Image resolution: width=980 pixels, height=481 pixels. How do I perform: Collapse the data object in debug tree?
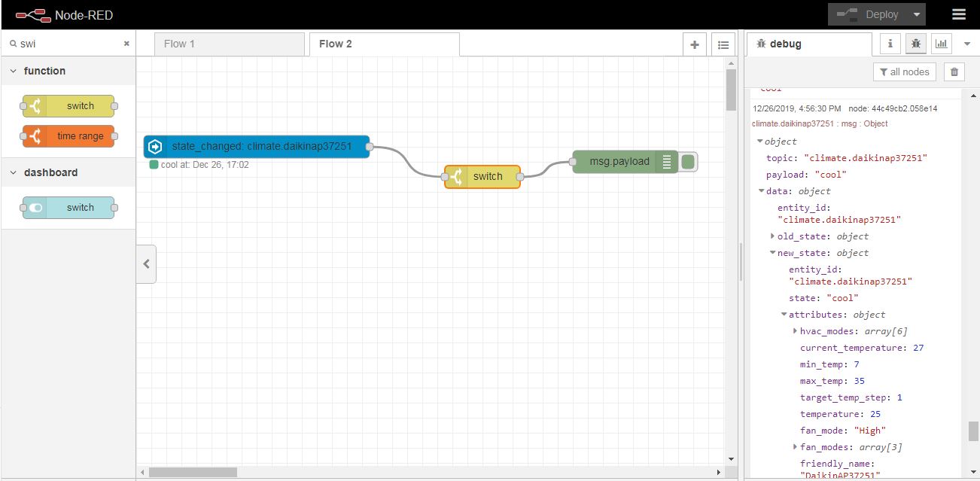coord(762,191)
